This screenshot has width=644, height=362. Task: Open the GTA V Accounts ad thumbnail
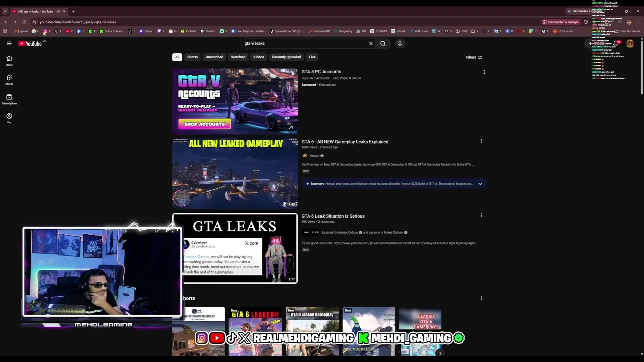[235, 102]
